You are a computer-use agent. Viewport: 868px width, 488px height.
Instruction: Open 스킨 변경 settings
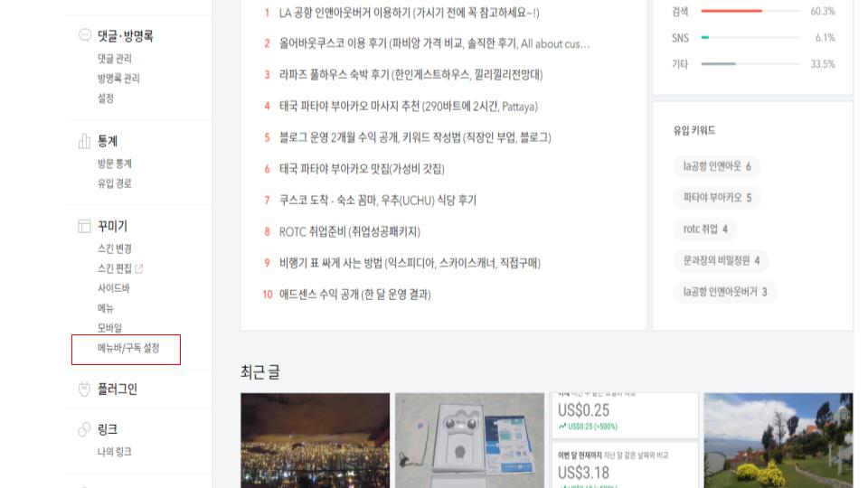tap(115, 249)
